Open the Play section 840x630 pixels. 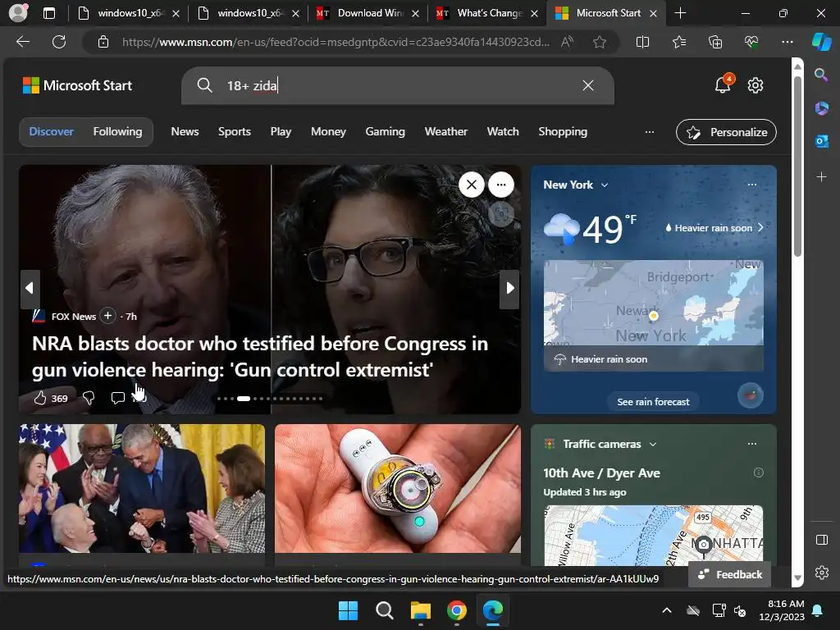[281, 132]
